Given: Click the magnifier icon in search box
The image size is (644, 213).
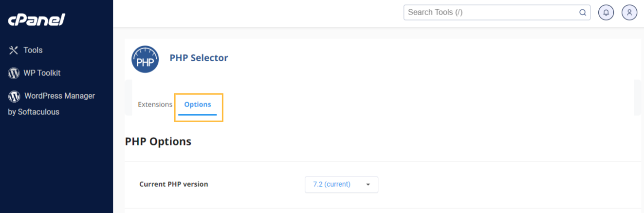Looking at the screenshot, I should pos(583,13).
